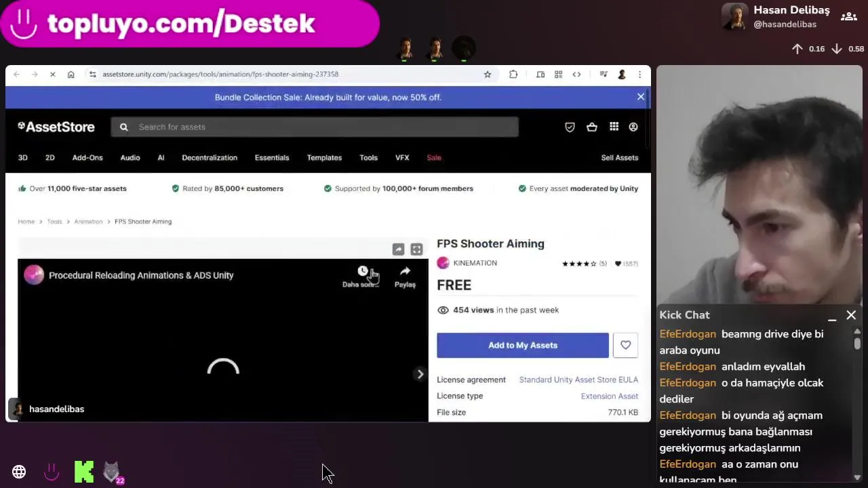This screenshot has width=868, height=488.
Task: Open video title Procedural Reloading Animations
Action: (141, 275)
